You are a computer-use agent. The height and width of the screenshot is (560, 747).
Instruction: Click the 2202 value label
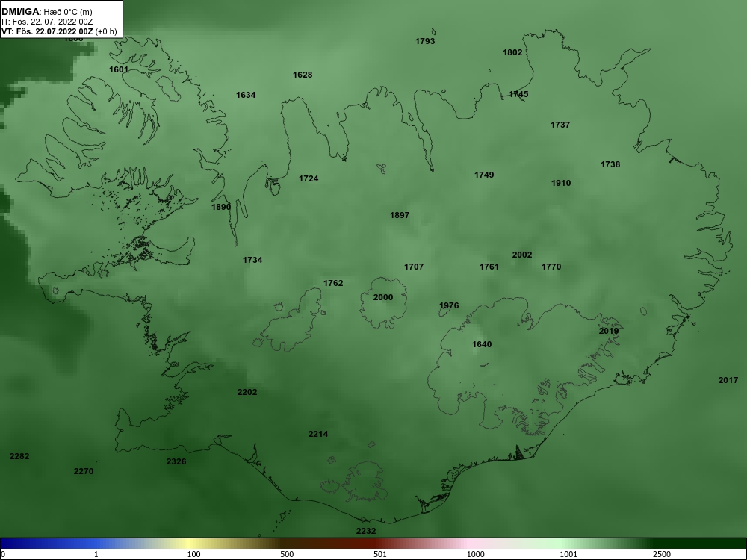pos(247,393)
